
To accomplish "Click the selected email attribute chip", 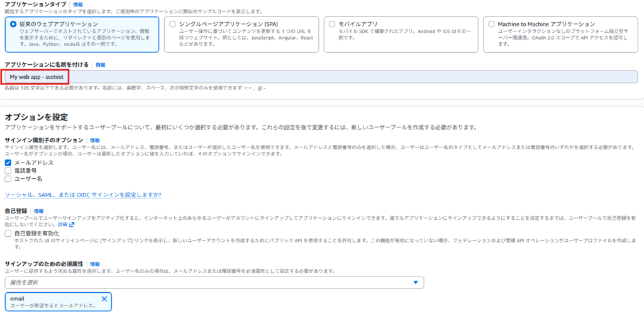I will click(x=50, y=302).
